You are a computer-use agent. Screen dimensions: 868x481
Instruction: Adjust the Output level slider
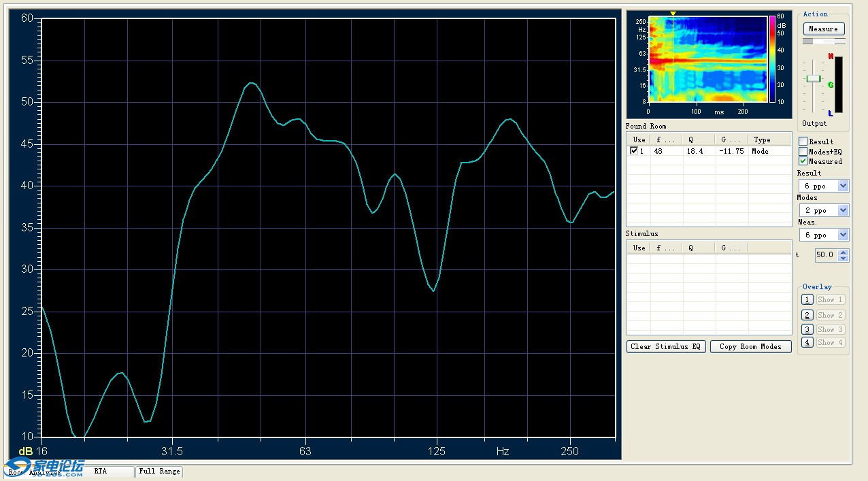(814, 79)
